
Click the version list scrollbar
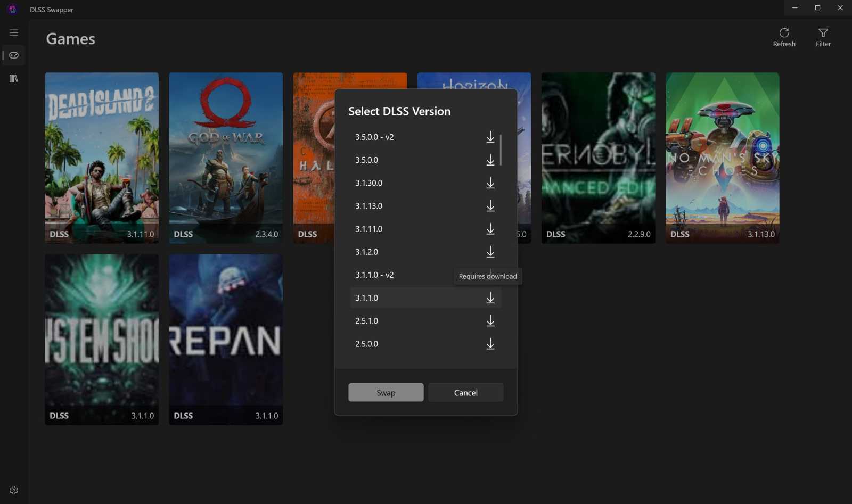click(501, 150)
